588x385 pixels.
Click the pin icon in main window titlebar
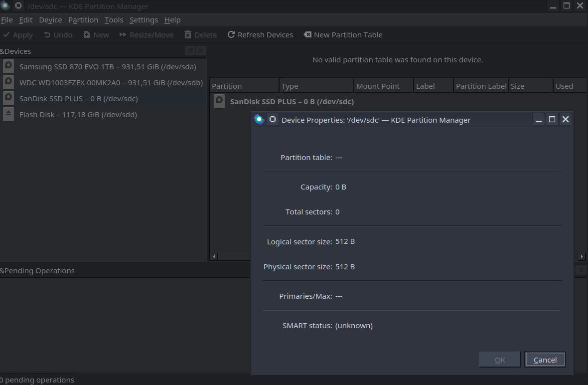click(18, 5)
